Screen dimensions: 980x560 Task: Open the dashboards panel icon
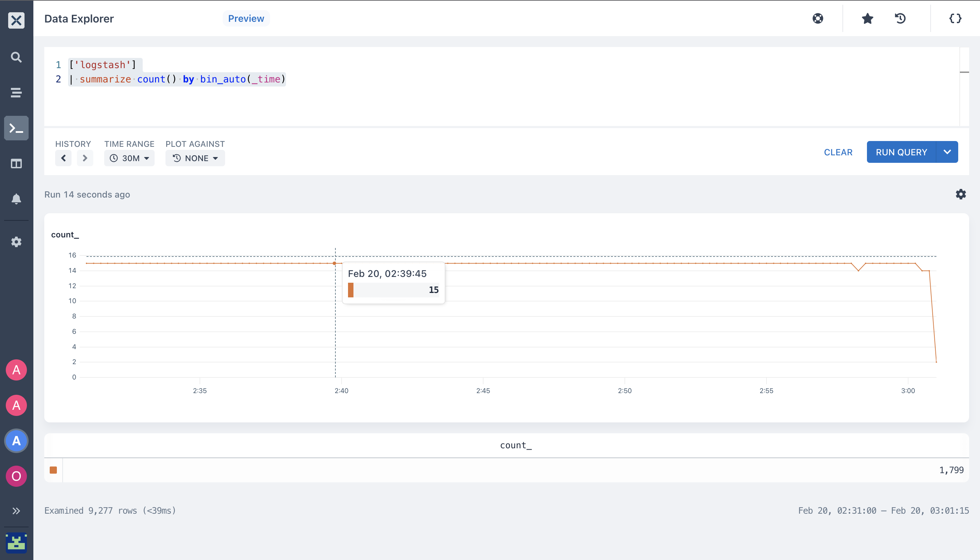click(x=16, y=164)
